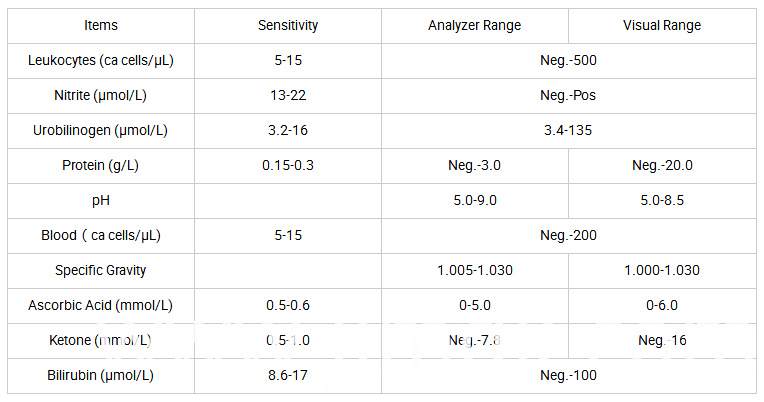This screenshot has height=402, width=764.
Task: Click the Urobilinogen sensitivity value 3.2-16
Action: (x=288, y=131)
